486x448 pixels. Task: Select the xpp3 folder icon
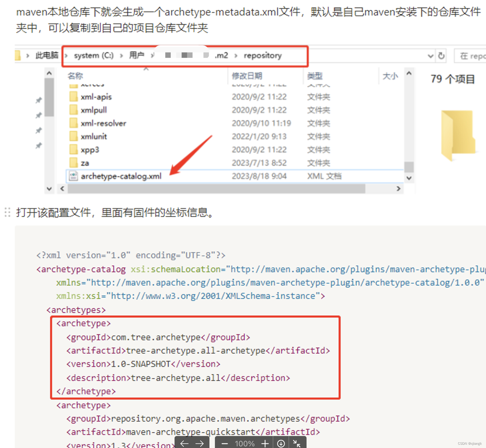tap(73, 149)
